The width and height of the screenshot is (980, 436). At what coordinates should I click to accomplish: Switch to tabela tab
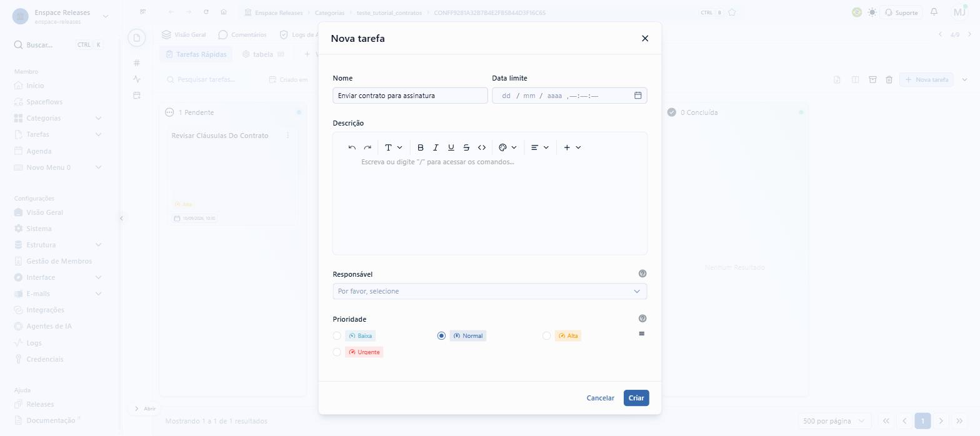click(x=264, y=54)
